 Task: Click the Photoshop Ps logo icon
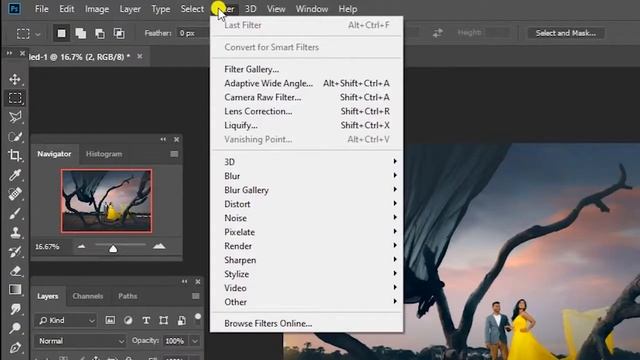coord(14,9)
